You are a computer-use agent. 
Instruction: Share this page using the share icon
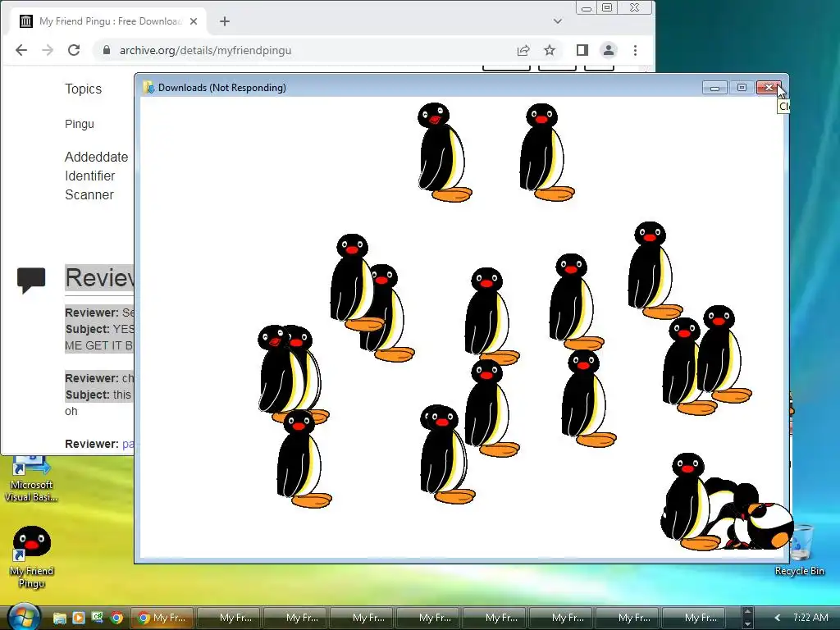[x=523, y=50]
